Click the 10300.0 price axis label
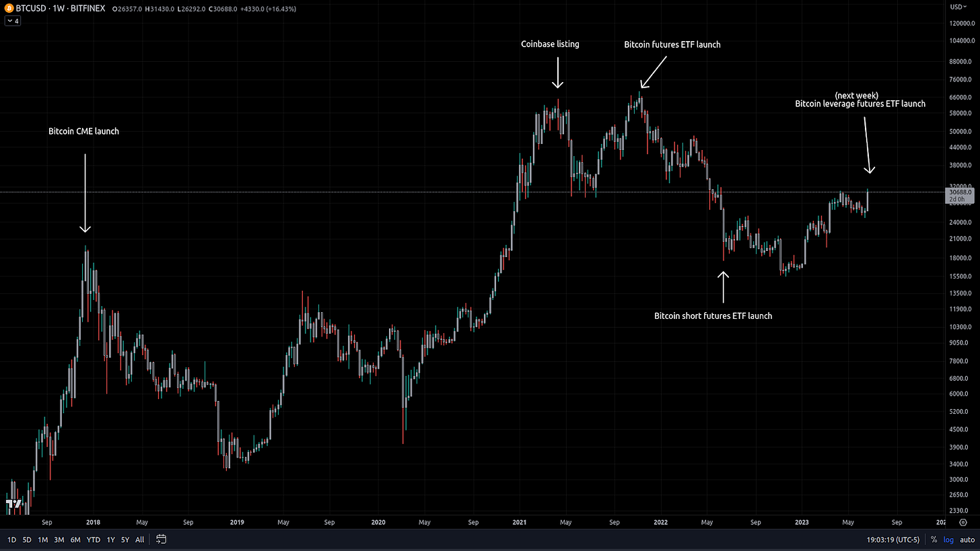 pyautogui.click(x=960, y=326)
